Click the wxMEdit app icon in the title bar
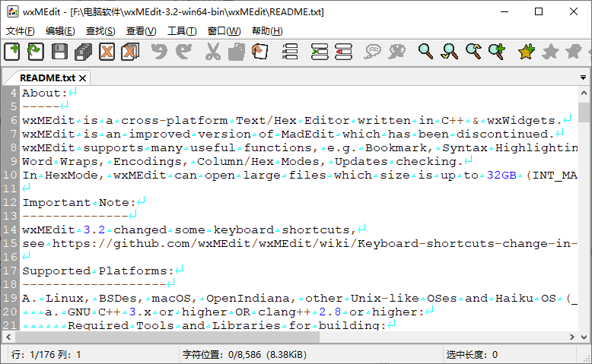 (12, 11)
